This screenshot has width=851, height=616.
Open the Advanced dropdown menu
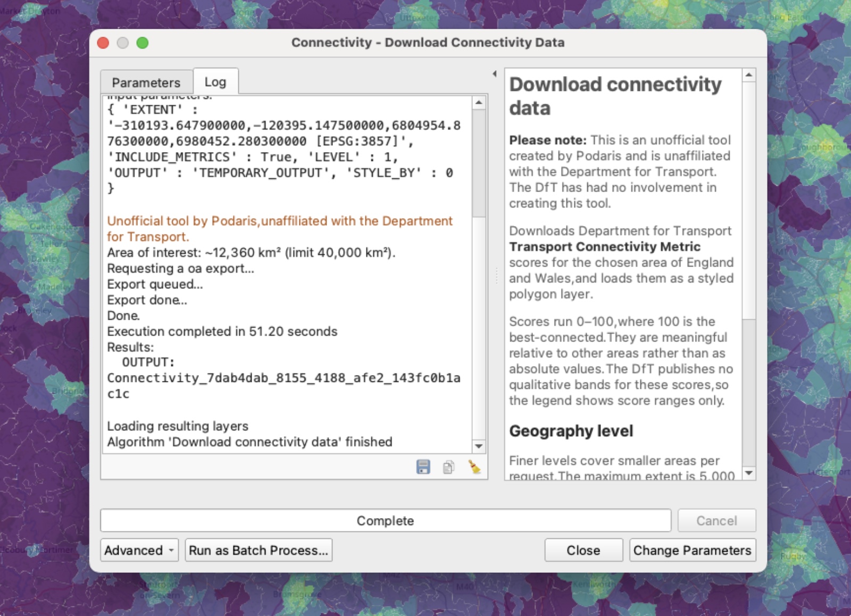pos(139,550)
